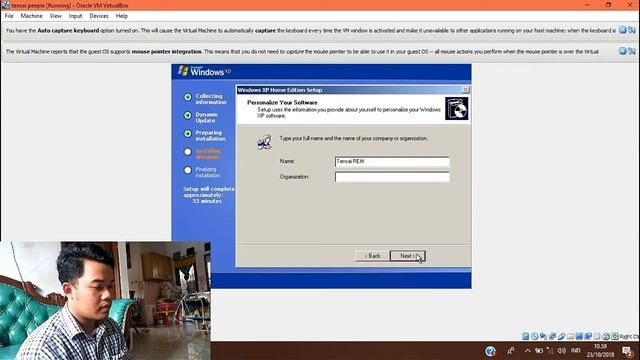Open the Action Center notifications icon

tap(628, 351)
